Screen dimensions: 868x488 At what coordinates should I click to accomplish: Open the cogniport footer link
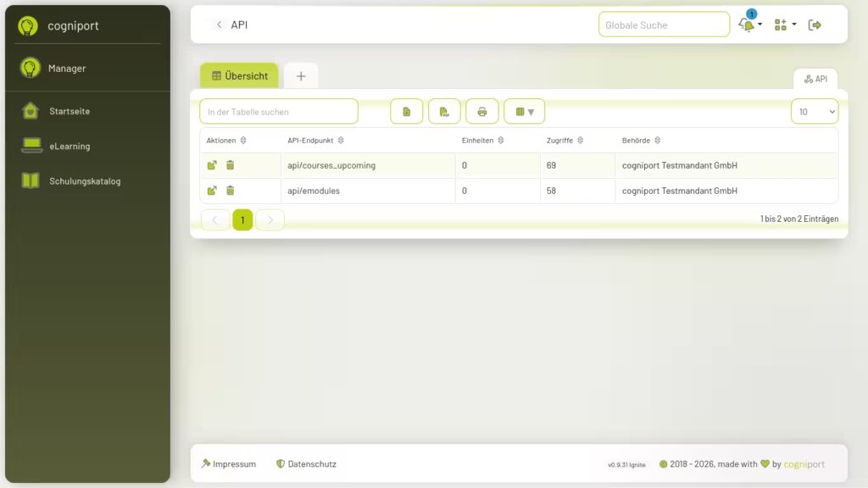pos(804,463)
